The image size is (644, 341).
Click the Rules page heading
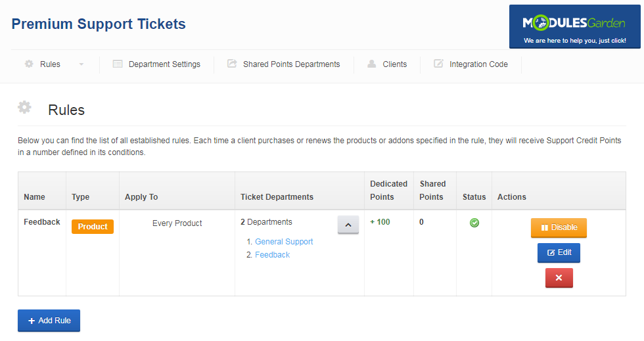click(x=66, y=110)
